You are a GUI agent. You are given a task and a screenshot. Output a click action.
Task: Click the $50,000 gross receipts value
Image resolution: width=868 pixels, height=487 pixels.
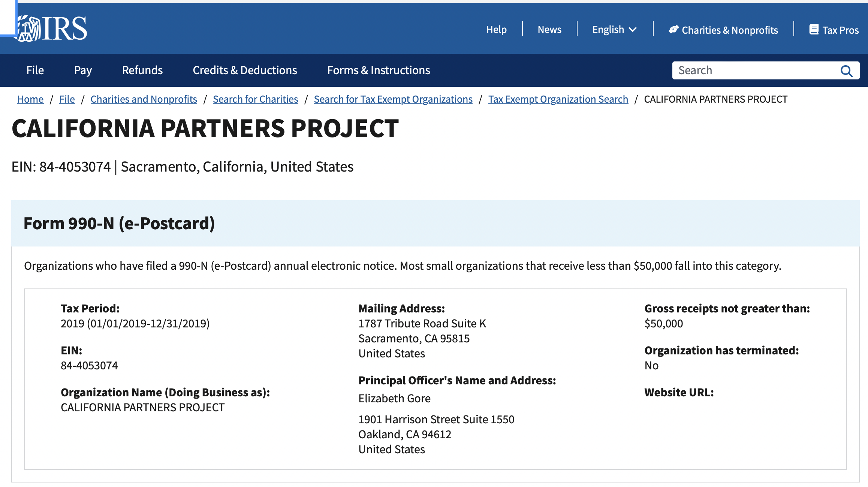coord(663,323)
